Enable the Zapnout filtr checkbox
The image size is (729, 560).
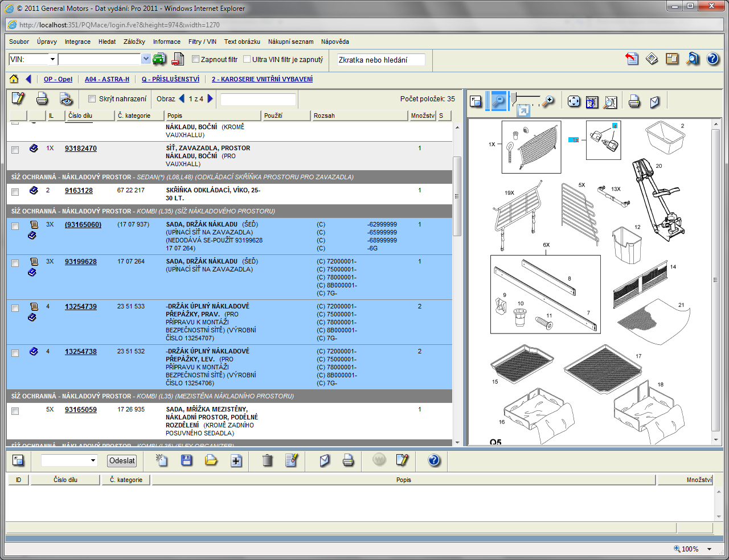click(195, 59)
